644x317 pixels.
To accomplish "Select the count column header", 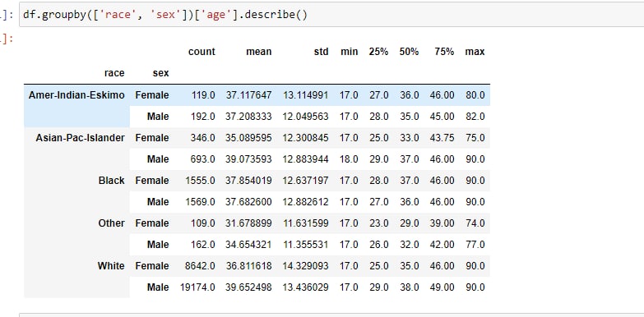I will (x=202, y=52).
